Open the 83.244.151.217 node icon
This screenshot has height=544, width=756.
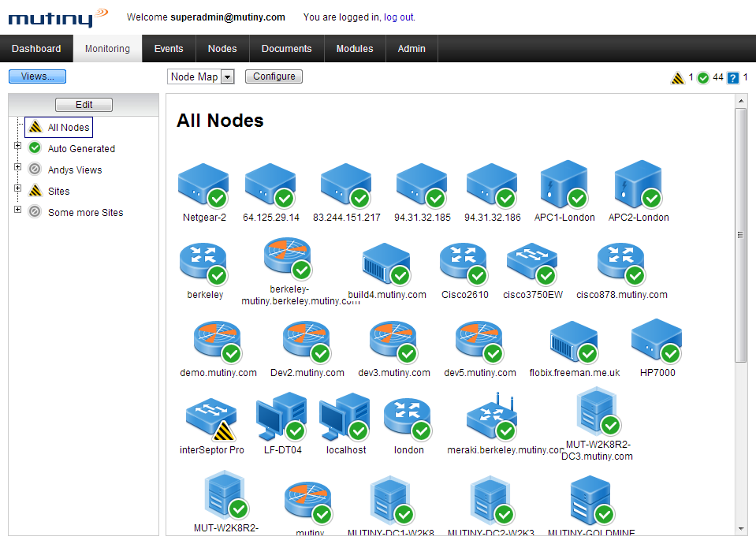[346, 185]
